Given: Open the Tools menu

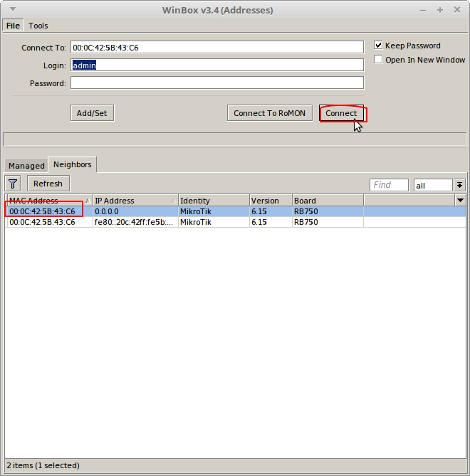Looking at the screenshot, I should click(x=38, y=26).
